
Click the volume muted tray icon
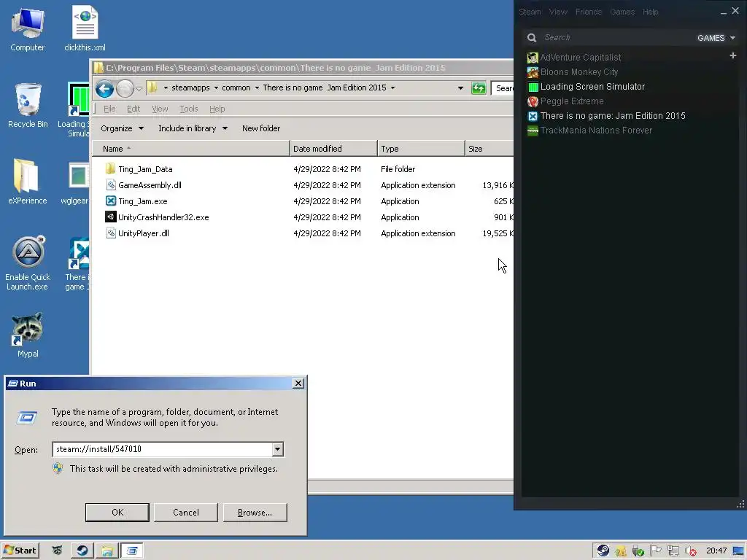[x=691, y=551]
